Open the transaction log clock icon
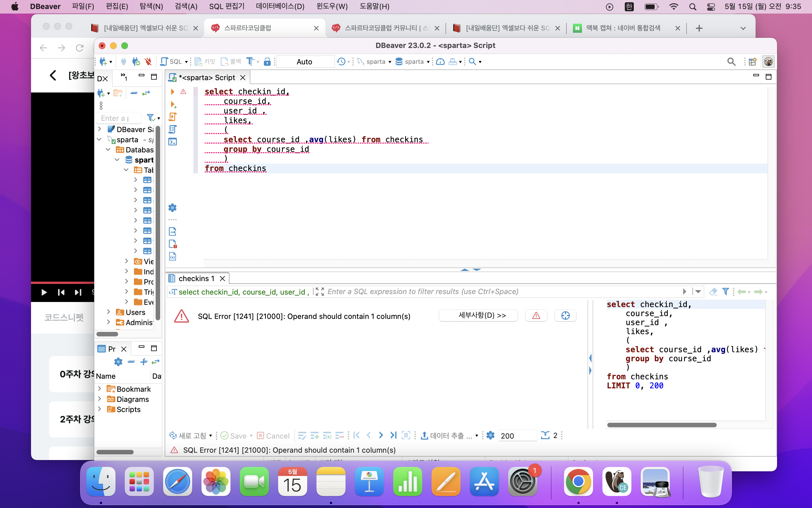 tap(341, 62)
